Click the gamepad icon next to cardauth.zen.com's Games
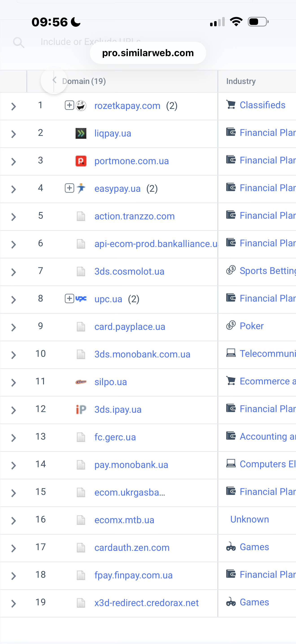The width and height of the screenshot is (296, 644). 231,547
